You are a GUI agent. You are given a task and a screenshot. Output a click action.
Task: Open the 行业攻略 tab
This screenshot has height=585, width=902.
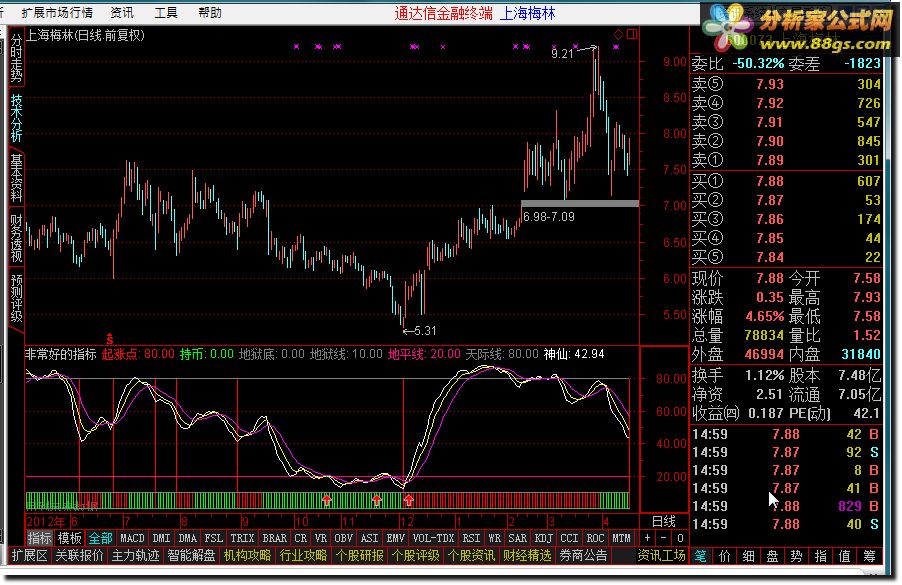(x=303, y=556)
